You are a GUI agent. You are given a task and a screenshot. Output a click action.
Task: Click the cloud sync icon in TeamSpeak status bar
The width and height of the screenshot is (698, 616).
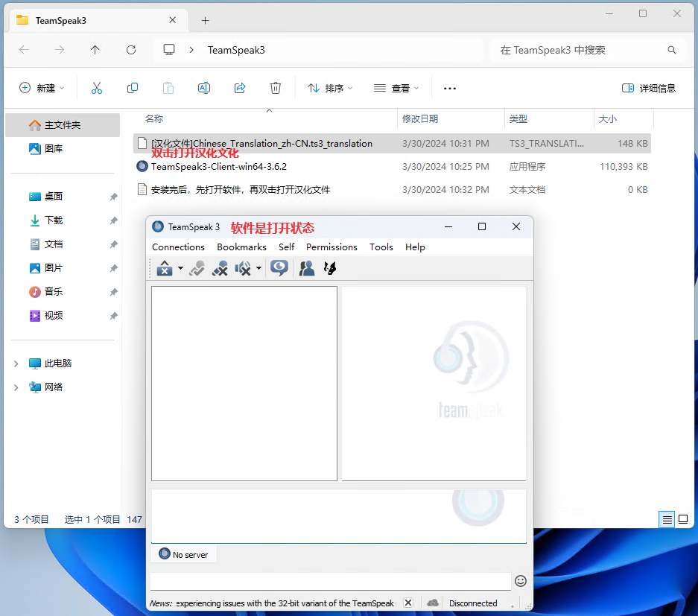click(x=433, y=603)
